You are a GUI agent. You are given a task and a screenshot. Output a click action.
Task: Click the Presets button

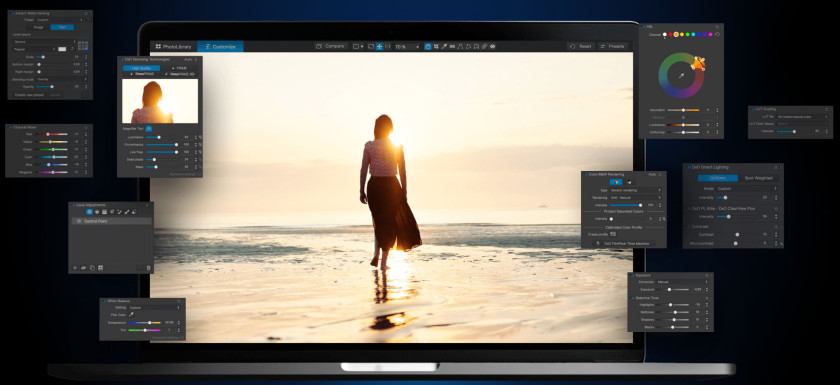click(x=613, y=47)
